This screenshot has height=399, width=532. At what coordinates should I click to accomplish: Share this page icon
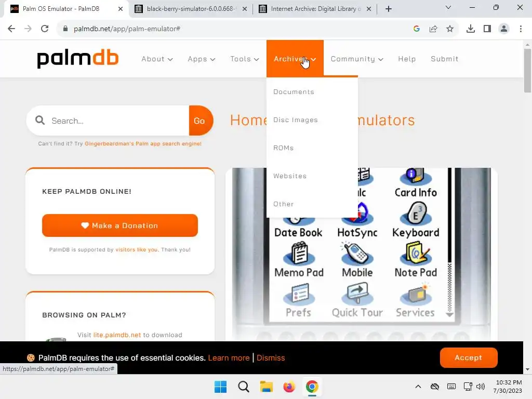[433, 29]
